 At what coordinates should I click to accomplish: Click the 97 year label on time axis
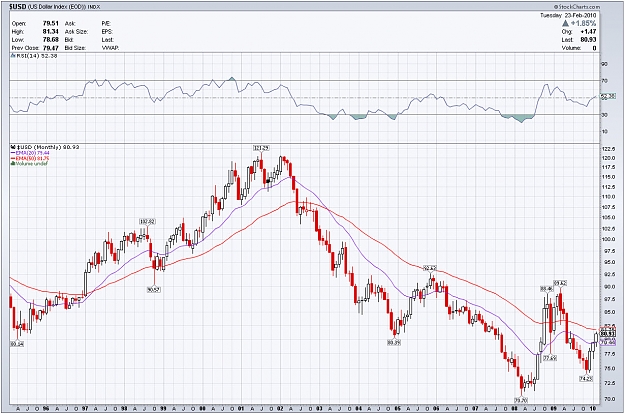(x=85, y=408)
